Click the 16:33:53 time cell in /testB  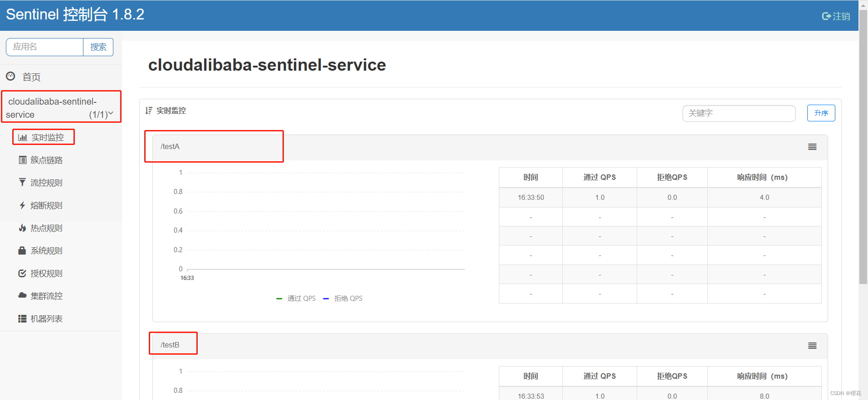click(x=531, y=396)
